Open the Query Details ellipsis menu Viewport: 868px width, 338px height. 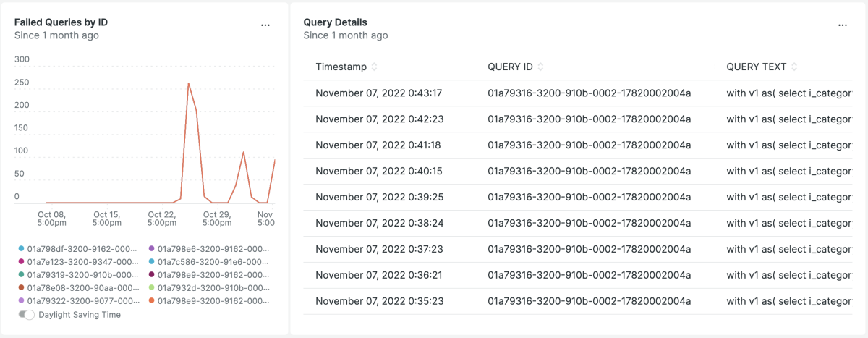(x=842, y=25)
